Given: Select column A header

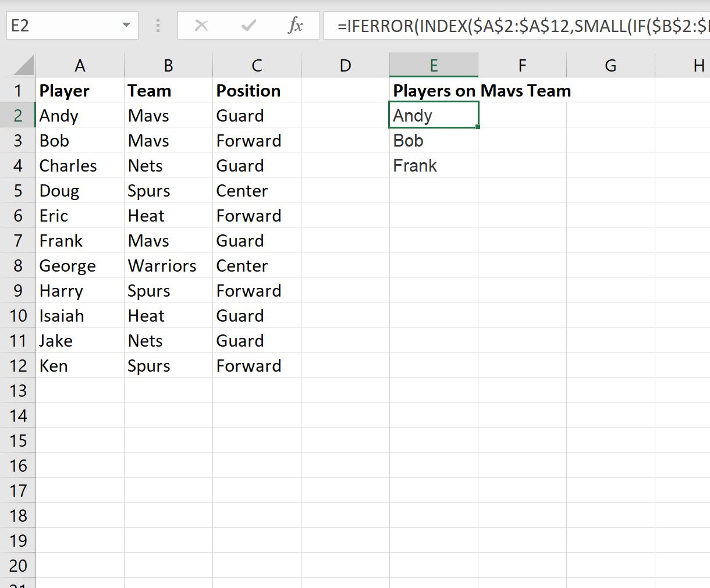Looking at the screenshot, I should pyautogui.click(x=80, y=65).
